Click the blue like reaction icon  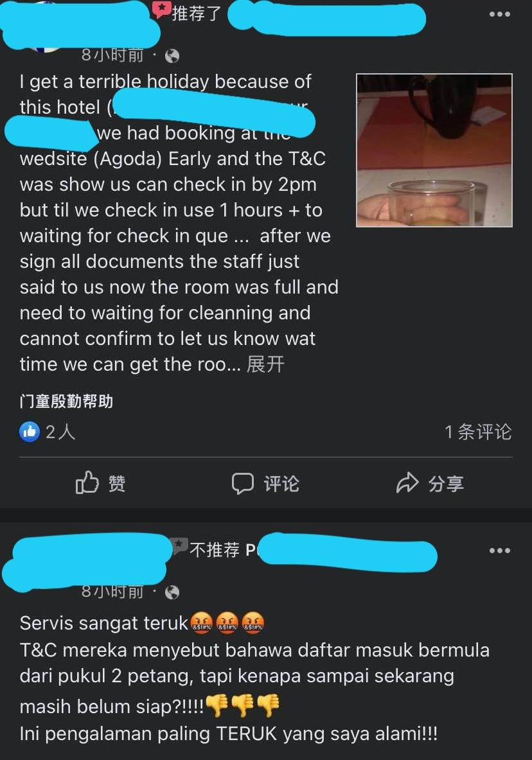point(30,431)
